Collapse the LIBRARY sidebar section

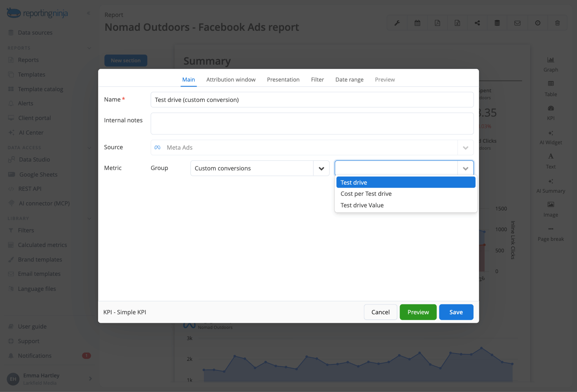pos(89,219)
